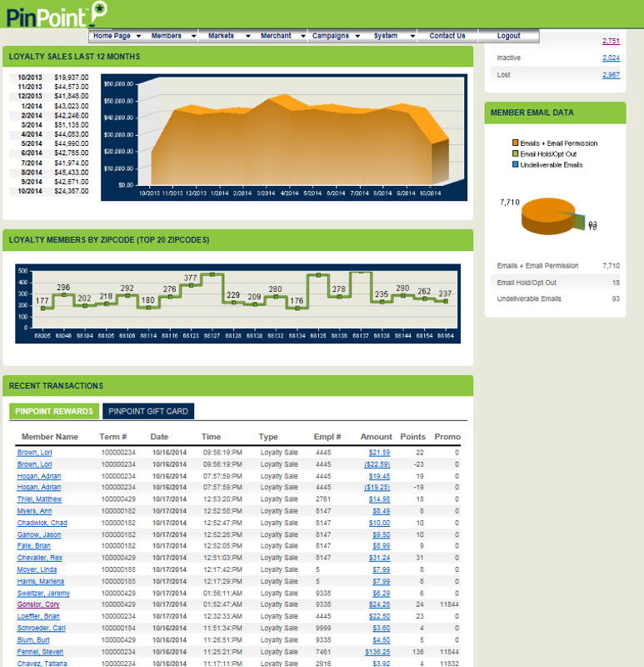Click the Member Email Data panel header
Viewport: 644px width, 667px height.
(555, 113)
